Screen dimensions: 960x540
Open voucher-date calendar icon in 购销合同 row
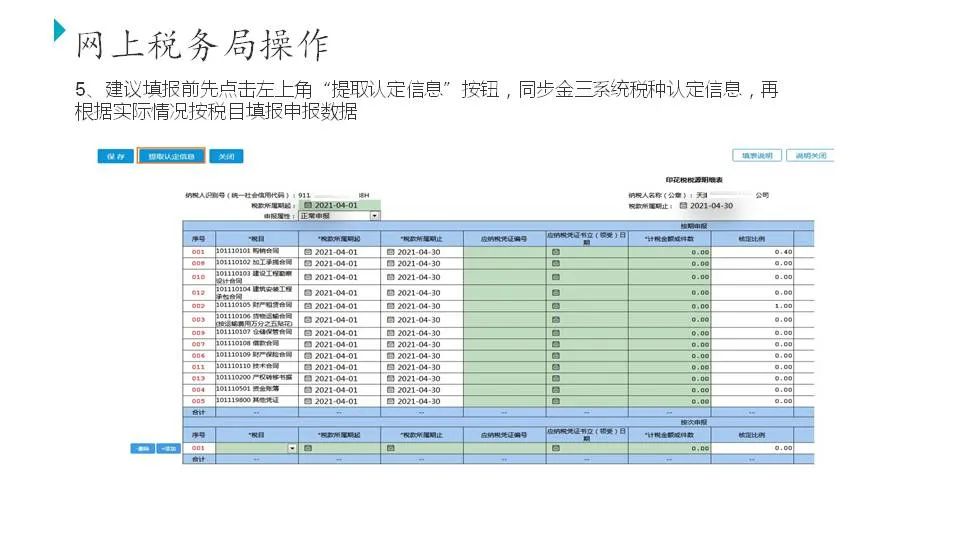pyautogui.click(x=556, y=252)
